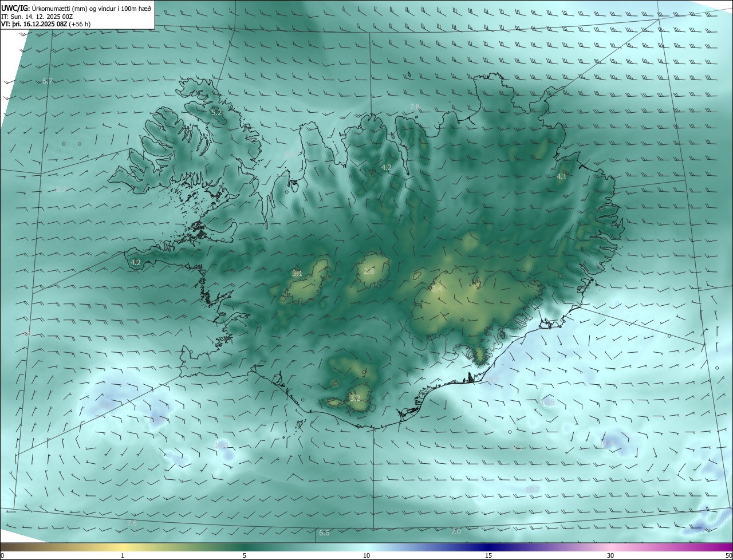The height and width of the screenshot is (560, 733).
Task: Click the 5.2 value label on the Westfjords
Action: [216, 113]
